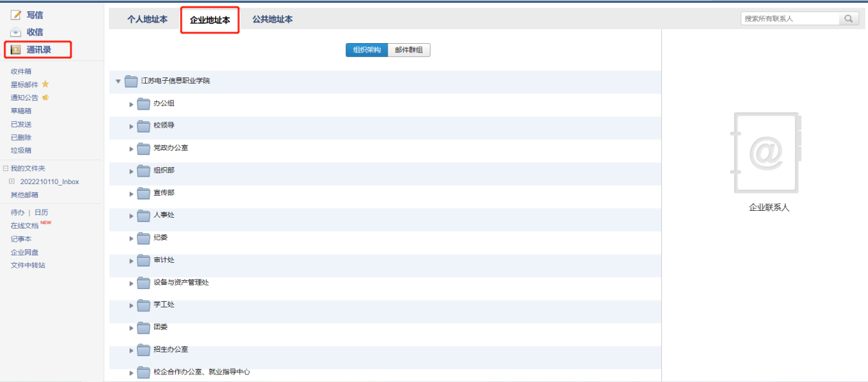868x382 pixels.
Task: Click the 搜索所有联系人 search field
Action: click(790, 19)
